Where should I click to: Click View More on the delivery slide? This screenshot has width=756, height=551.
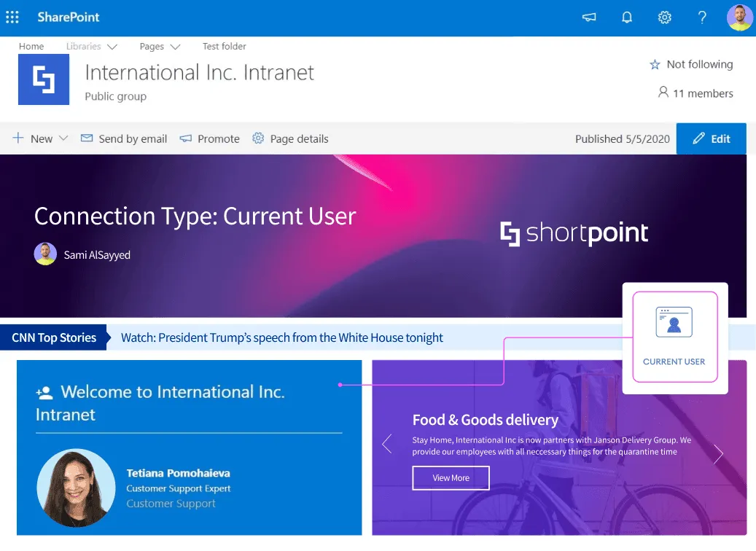click(451, 477)
